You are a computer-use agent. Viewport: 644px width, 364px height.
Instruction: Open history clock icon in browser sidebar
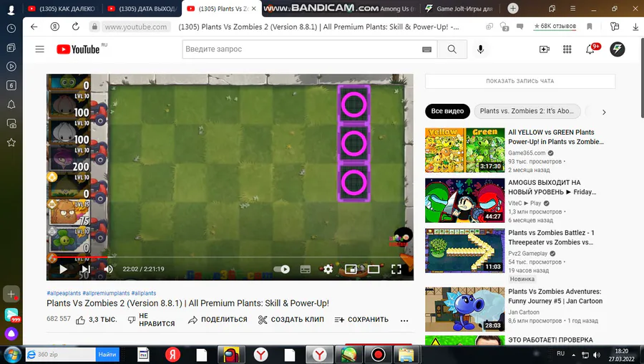(x=11, y=29)
